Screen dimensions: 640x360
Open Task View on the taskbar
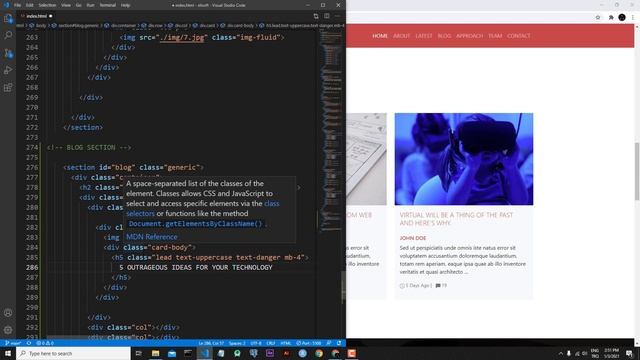(138, 353)
